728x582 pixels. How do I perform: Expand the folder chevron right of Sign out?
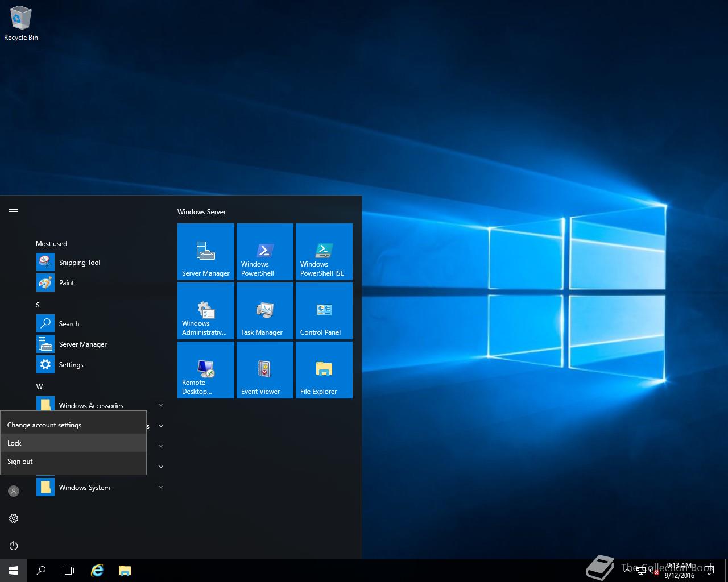pos(161,467)
